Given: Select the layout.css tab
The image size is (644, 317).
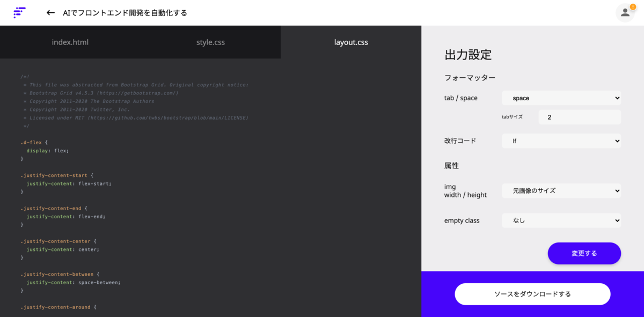Looking at the screenshot, I should coord(351,42).
